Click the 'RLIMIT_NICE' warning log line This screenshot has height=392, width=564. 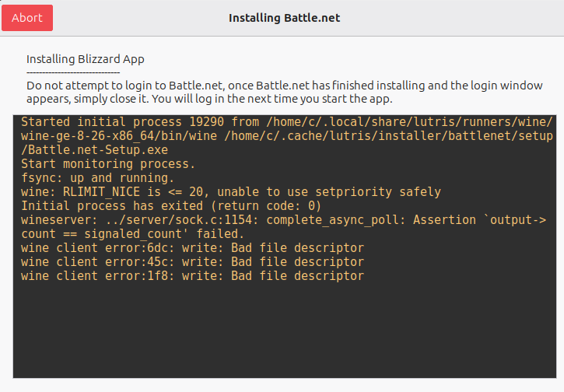pos(230,192)
